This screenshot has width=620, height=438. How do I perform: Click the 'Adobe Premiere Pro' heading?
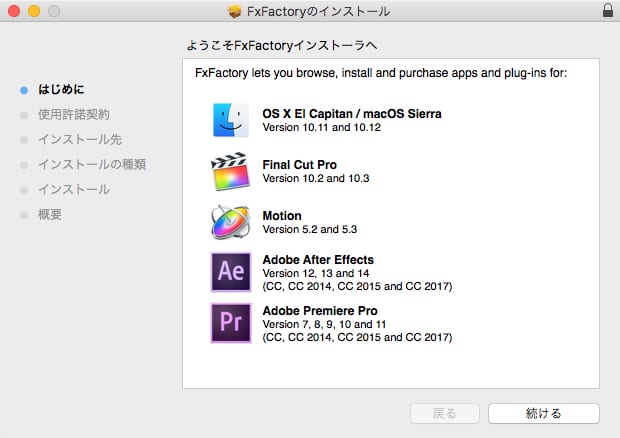click(320, 311)
